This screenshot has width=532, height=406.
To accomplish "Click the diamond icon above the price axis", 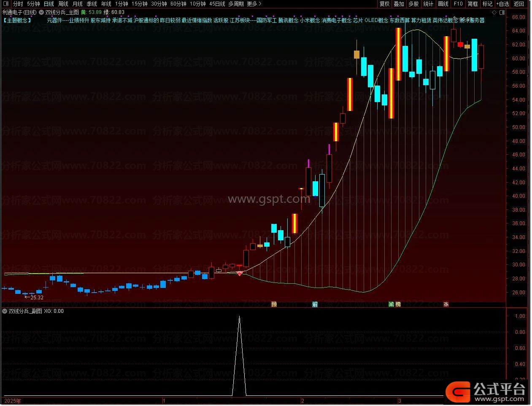I will (x=494, y=12).
